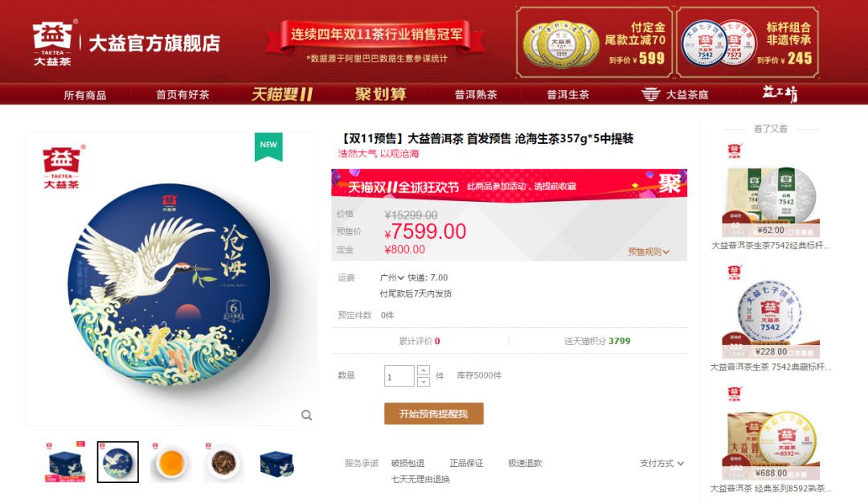Click the quantity input field
Image resolution: width=868 pixels, height=504 pixels.
(399, 376)
